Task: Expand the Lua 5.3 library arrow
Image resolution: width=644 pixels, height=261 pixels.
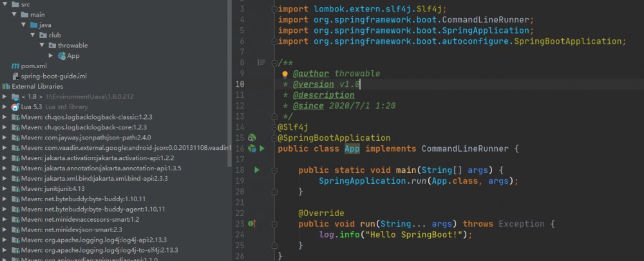Action: 5,107
